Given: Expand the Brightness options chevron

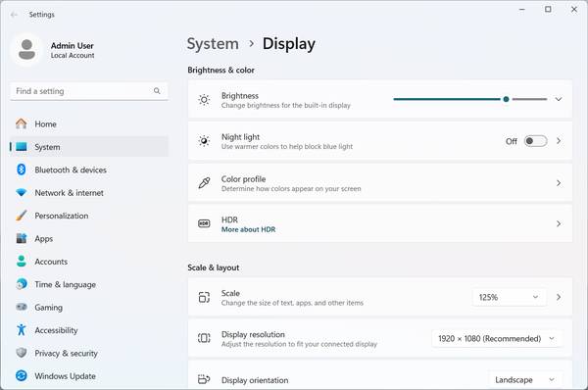Looking at the screenshot, I should 559,99.
